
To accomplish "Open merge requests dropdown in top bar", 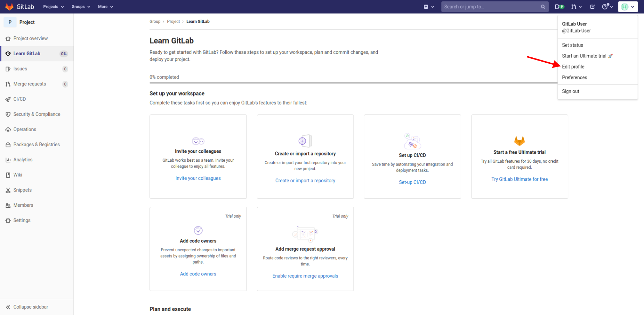I will click(x=576, y=7).
